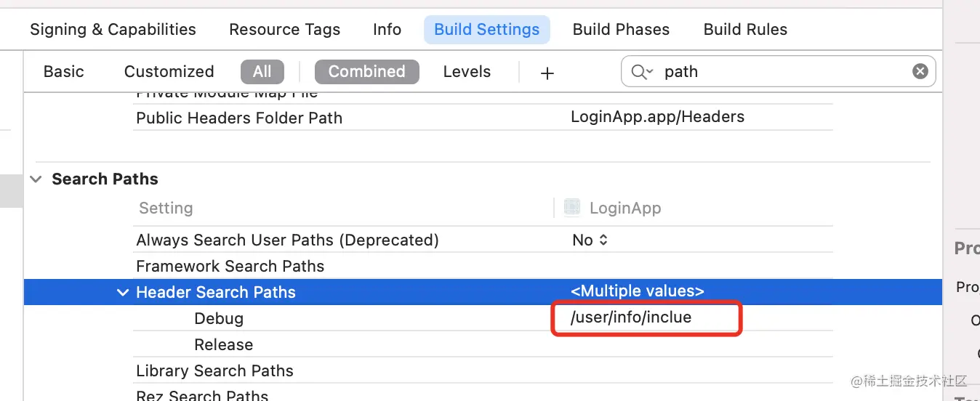This screenshot has height=401, width=980.
Task: Open the Build Rules tab
Action: click(x=745, y=30)
